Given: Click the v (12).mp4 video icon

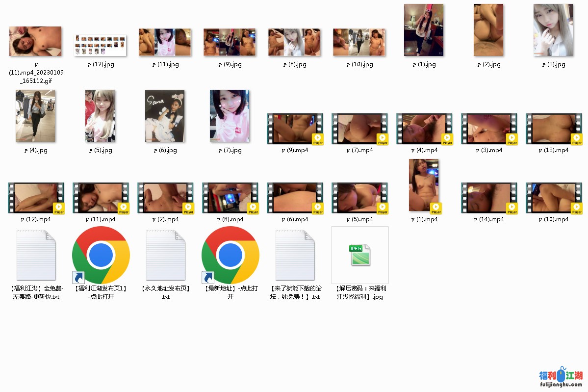Looking at the screenshot, I should tap(36, 198).
